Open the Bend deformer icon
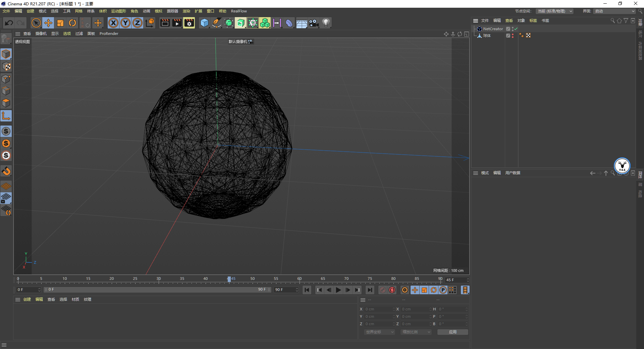The width and height of the screenshot is (644, 349). (x=289, y=23)
